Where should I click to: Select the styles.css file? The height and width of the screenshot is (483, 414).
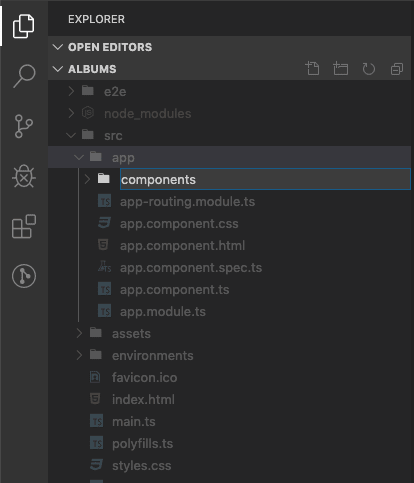tap(141, 465)
